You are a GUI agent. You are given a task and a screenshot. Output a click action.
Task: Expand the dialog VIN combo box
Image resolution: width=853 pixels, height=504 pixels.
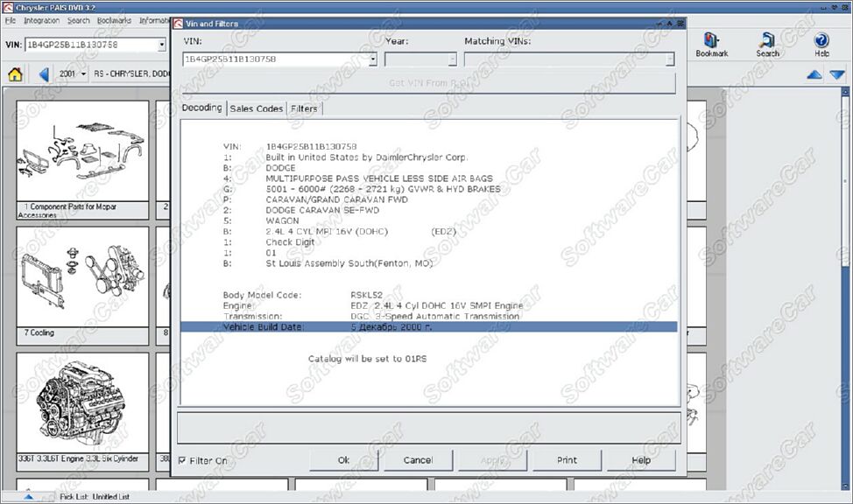click(x=373, y=59)
